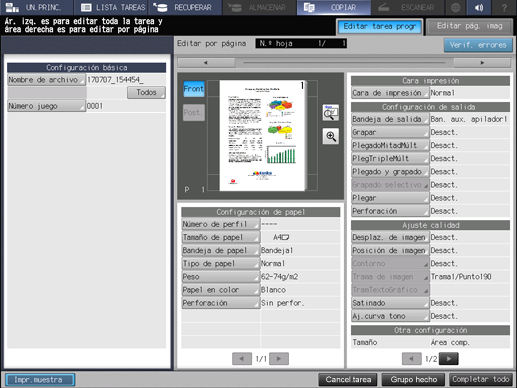Click Verif. errores button
This screenshot has height=388, width=517.
[478, 45]
